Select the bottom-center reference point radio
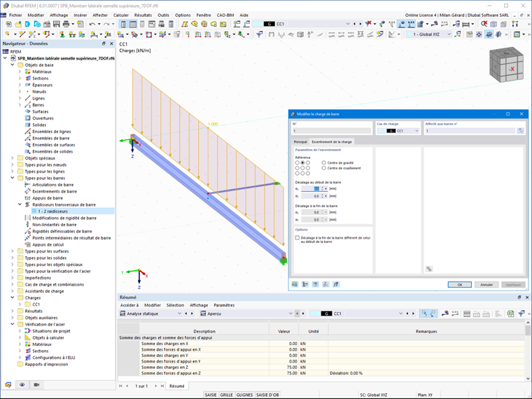532x399 pixels. pyautogui.click(x=302, y=174)
